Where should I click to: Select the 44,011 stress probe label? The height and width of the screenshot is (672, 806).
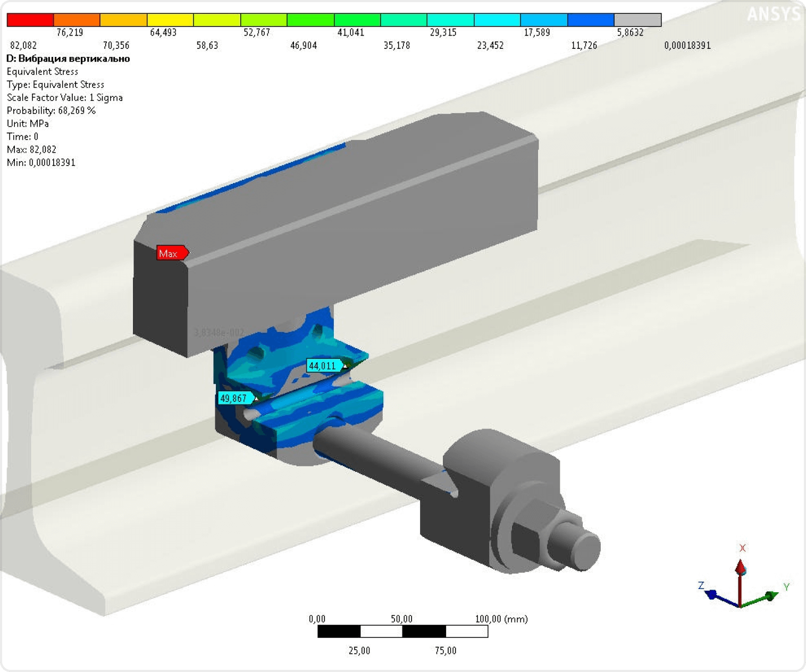click(325, 366)
